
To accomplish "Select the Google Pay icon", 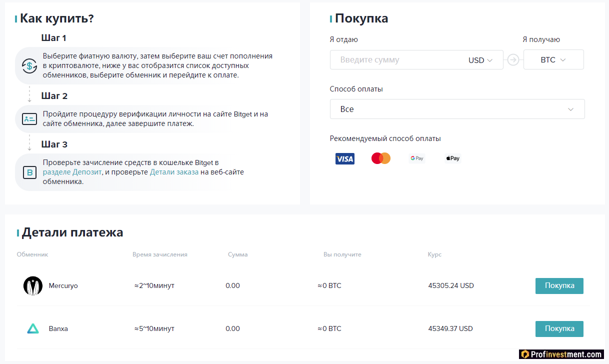I will [x=416, y=158].
